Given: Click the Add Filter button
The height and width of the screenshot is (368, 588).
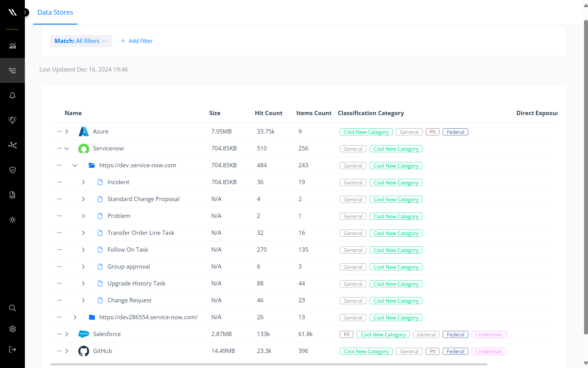Looking at the screenshot, I should click(x=137, y=41).
